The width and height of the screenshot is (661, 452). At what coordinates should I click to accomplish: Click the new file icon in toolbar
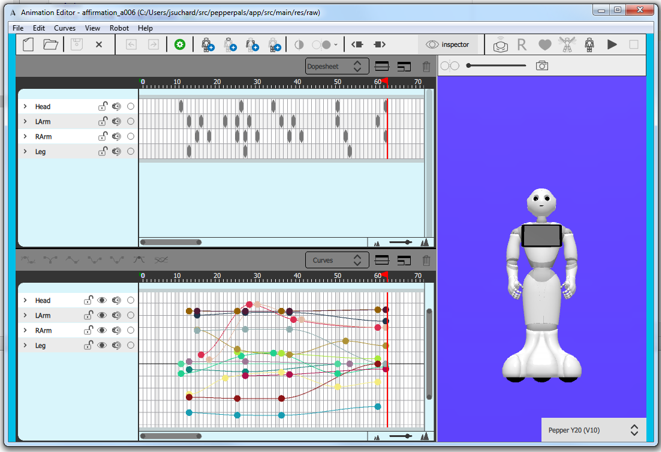coord(28,45)
